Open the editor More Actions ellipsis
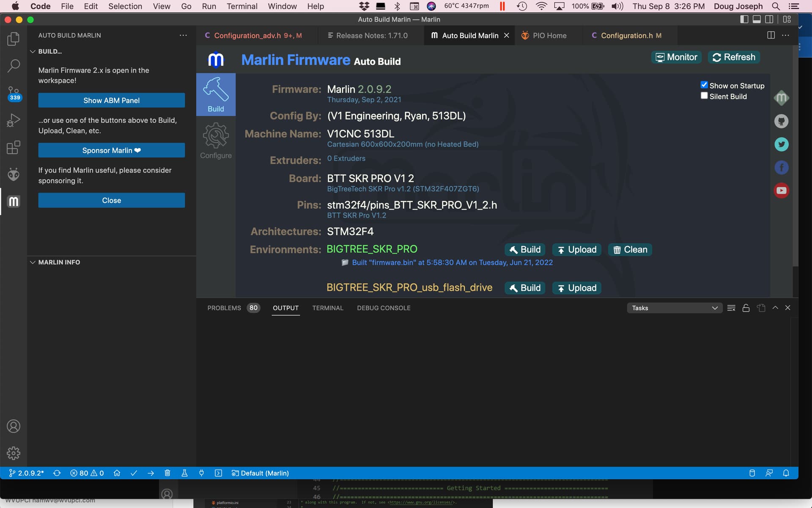 pyautogui.click(x=785, y=35)
